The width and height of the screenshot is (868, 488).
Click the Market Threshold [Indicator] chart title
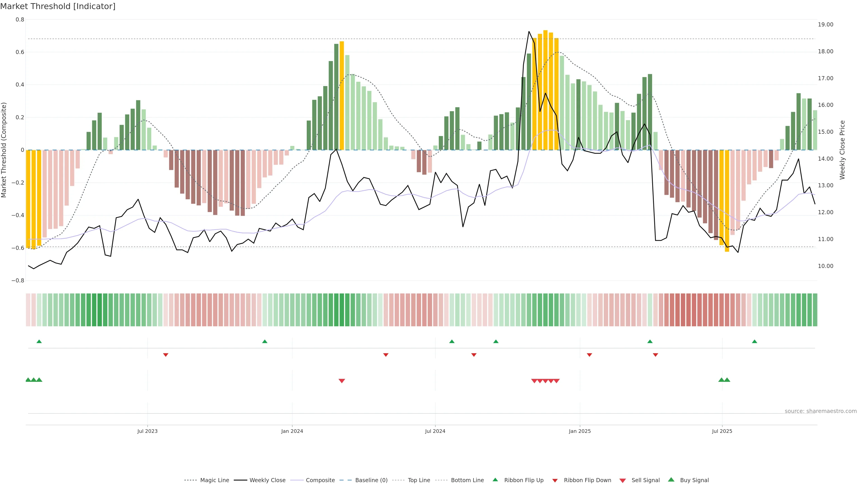58,6
